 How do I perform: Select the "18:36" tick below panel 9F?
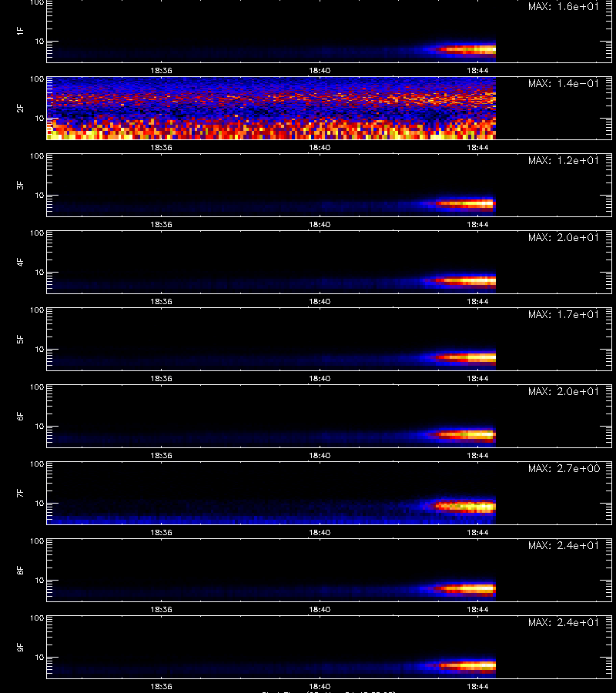tap(161, 686)
